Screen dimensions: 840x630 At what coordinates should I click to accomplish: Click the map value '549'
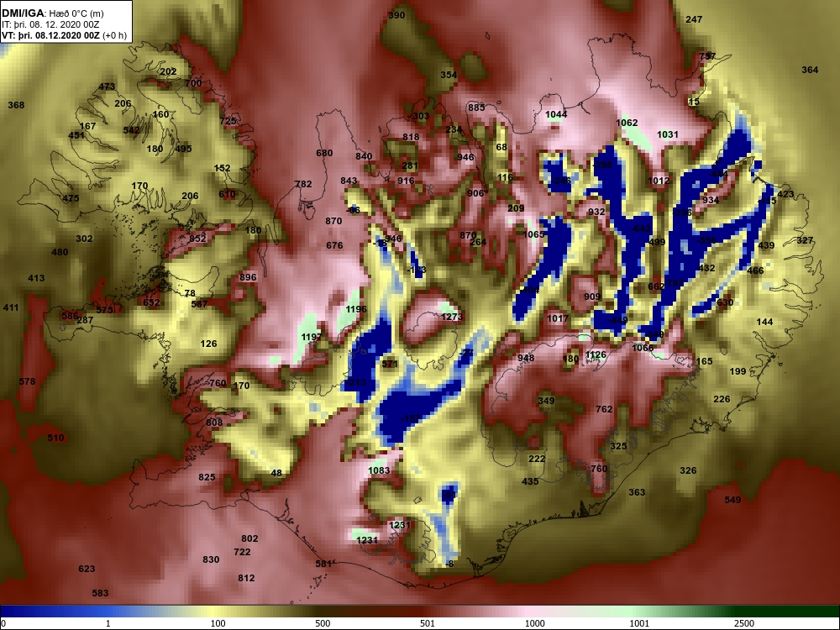(x=732, y=500)
